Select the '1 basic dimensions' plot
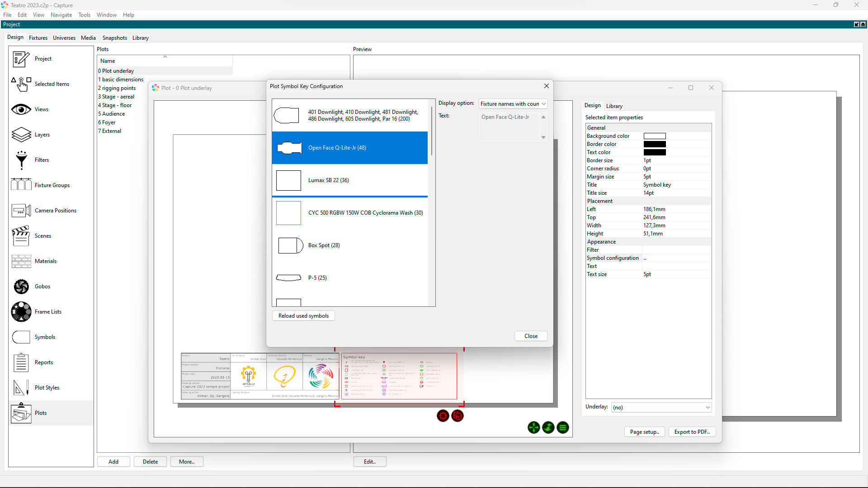The width and height of the screenshot is (868, 488). click(x=121, y=80)
